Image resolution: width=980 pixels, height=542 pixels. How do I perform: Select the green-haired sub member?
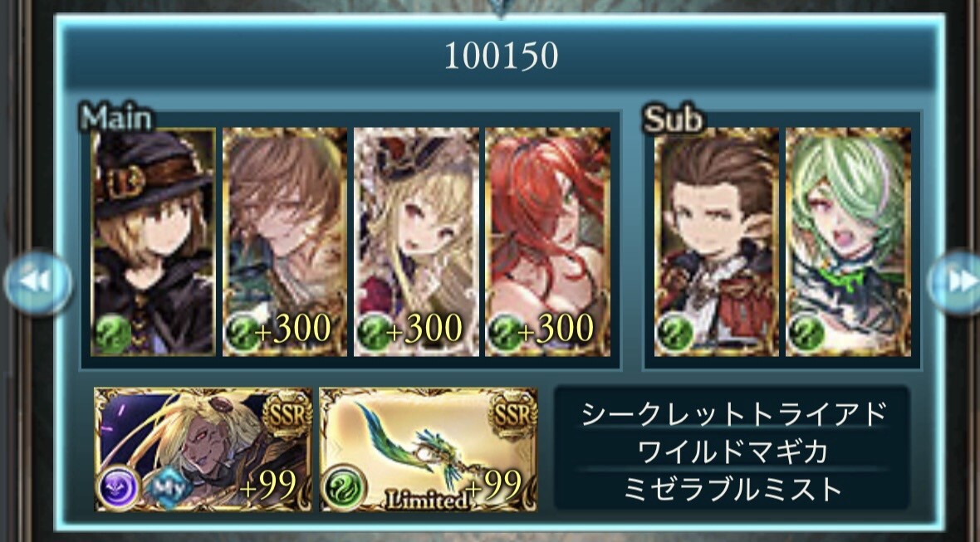[848, 242]
